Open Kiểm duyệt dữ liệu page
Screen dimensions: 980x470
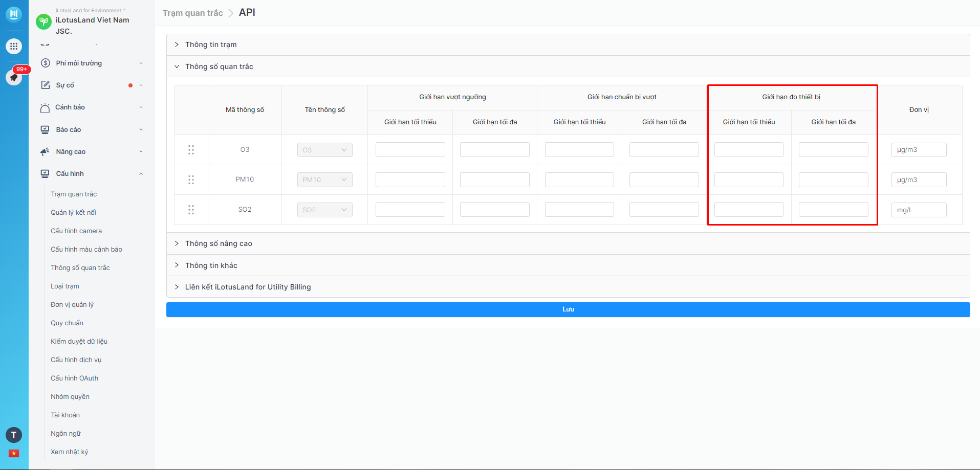click(x=79, y=342)
